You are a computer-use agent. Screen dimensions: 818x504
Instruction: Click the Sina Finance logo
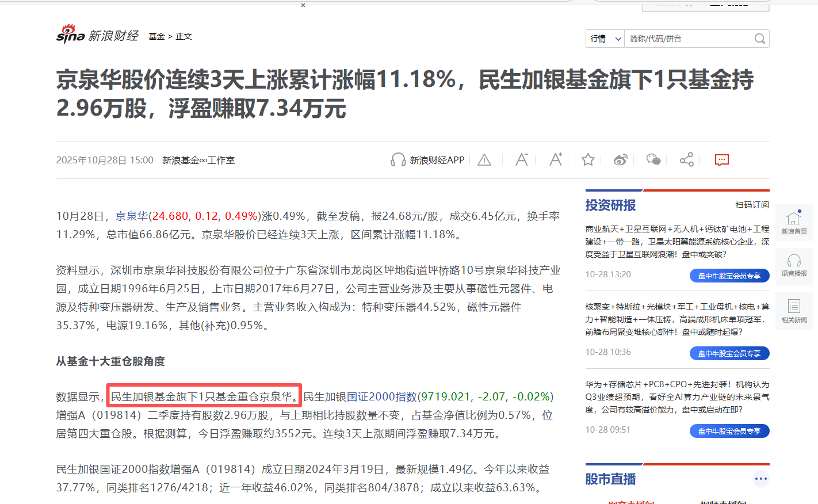click(x=97, y=35)
